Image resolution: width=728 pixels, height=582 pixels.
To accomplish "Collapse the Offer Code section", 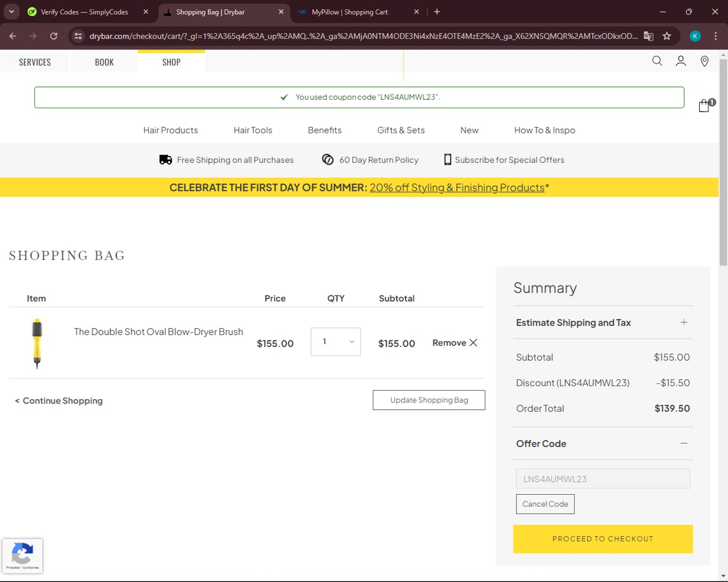I will pyautogui.click(x=683, y=443).
